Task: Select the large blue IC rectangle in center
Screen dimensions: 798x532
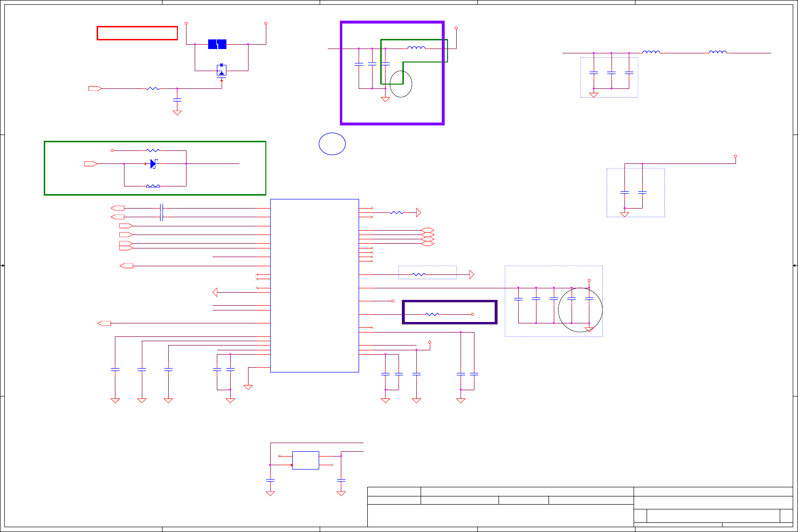Action: point(314,285)
